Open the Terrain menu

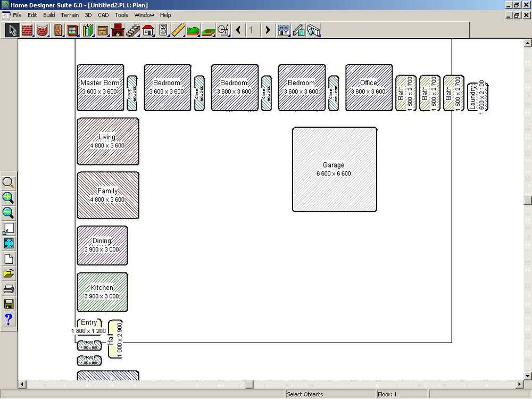pos(70,15)
